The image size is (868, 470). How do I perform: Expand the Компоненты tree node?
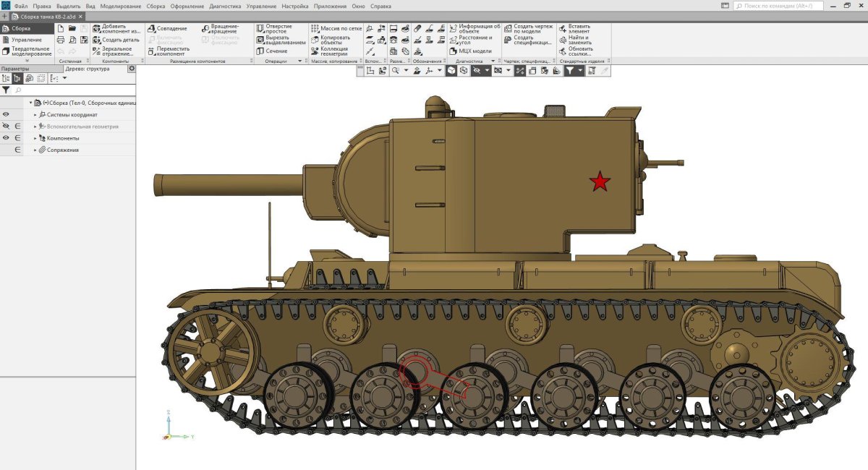point(35,137)
